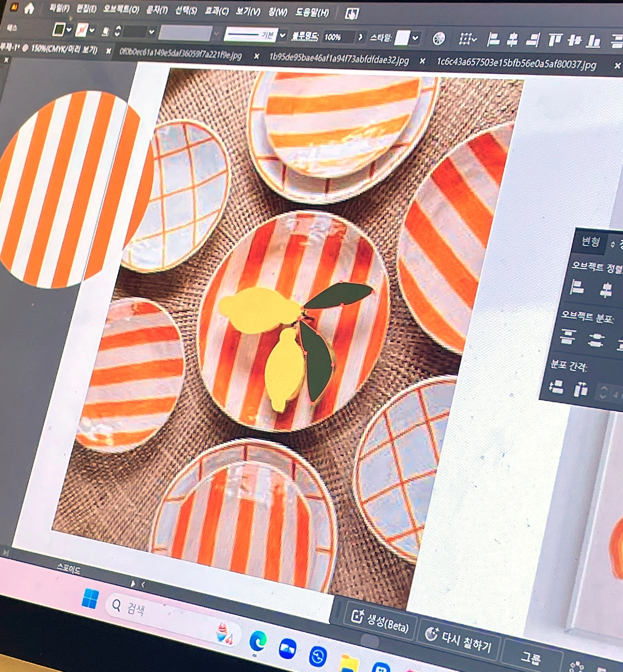
Task: Click the Recolor Artwork wheel icon
Action: 439,38
